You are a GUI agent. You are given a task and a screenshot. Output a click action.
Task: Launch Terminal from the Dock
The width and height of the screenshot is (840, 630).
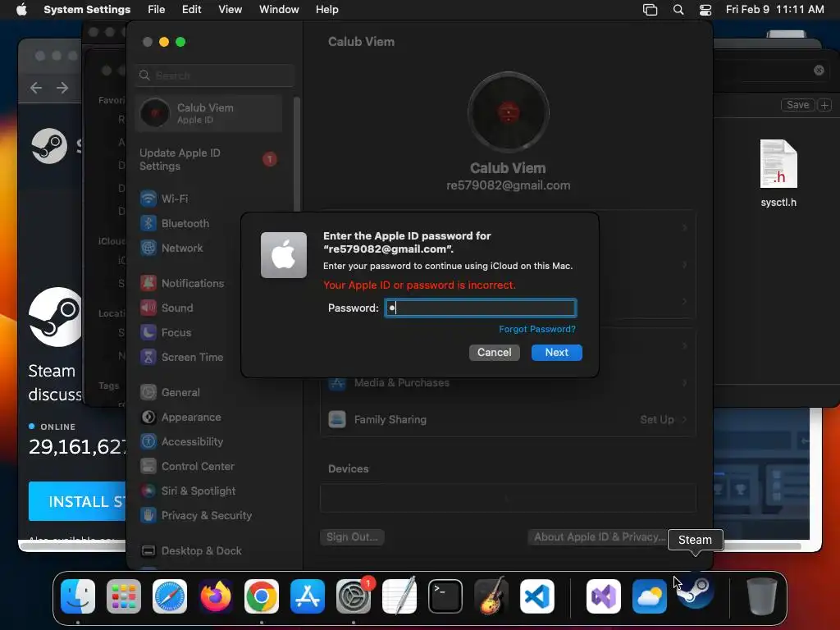click(445, 596)
